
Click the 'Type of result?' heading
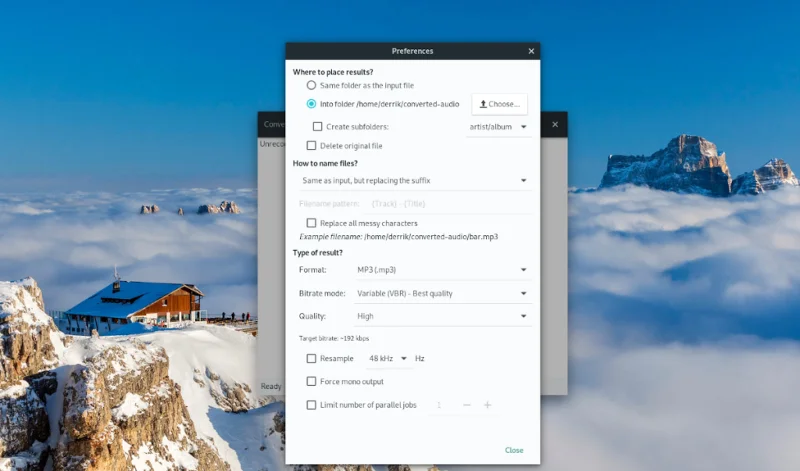coord(317,253)
